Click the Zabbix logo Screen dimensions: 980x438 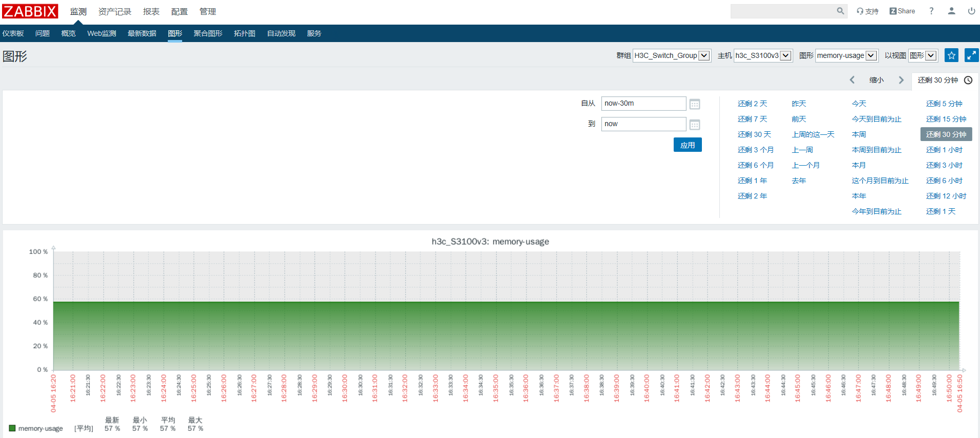pyautogui.click(x=30, y=11)
